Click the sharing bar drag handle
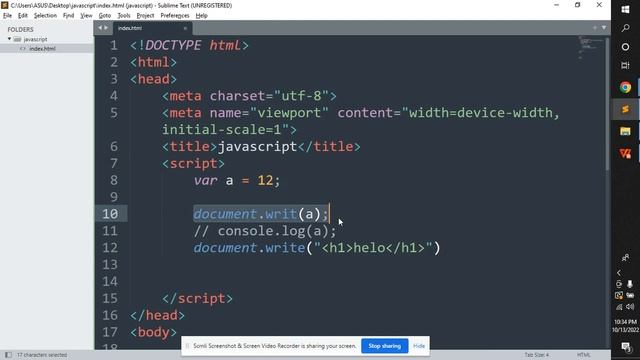 (187, 346)
